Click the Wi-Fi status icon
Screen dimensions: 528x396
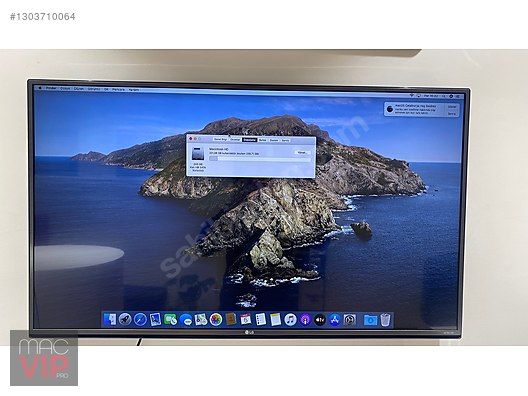[x=411, y=96]
